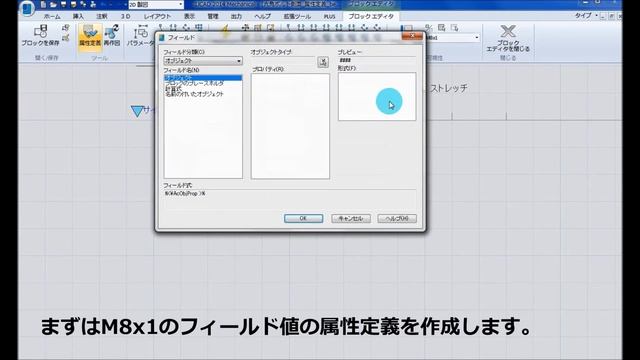The image size is (640, 360).
Task: Open the 表示 ribbon tab
Action: [x=189, y=16]
